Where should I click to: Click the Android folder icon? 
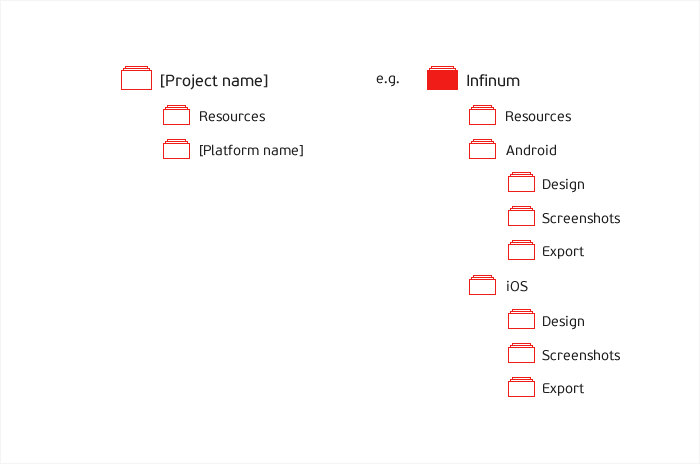[483, 150]
